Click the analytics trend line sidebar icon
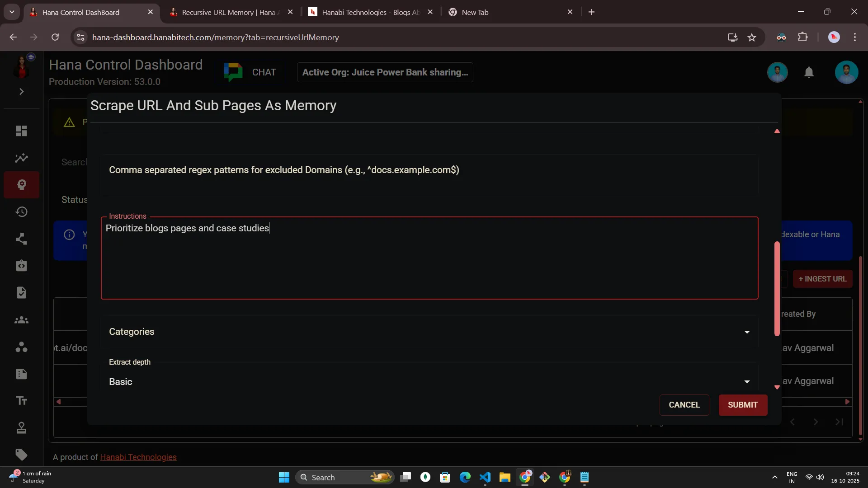Viewport: 868px width, 488px height. (21, 158)
